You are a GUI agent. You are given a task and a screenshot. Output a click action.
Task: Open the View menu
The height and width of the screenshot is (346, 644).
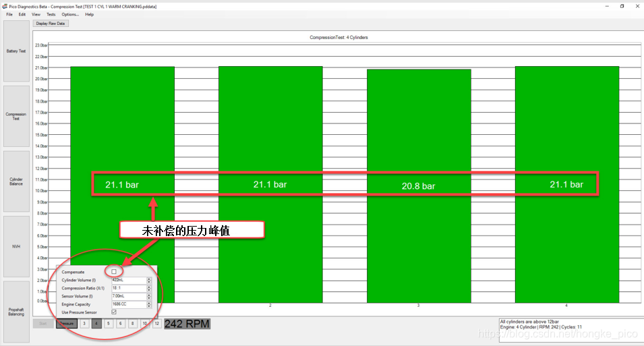[36, 14]
